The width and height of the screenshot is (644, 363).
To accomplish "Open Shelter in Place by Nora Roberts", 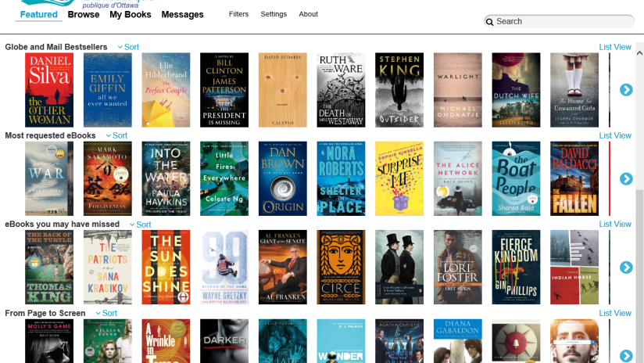I will click(341, 178).
